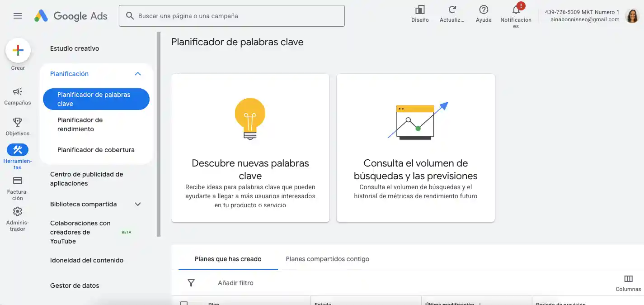
Task: Click the chart icon on forecasts card
Action: 418,120
